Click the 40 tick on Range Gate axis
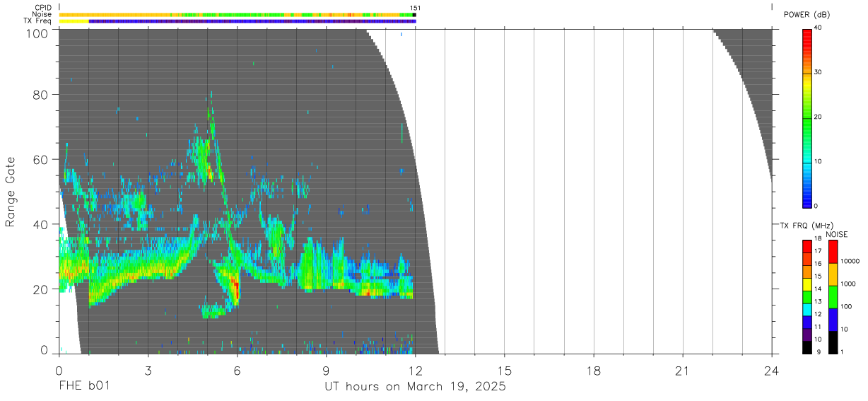 pos(42,224)
